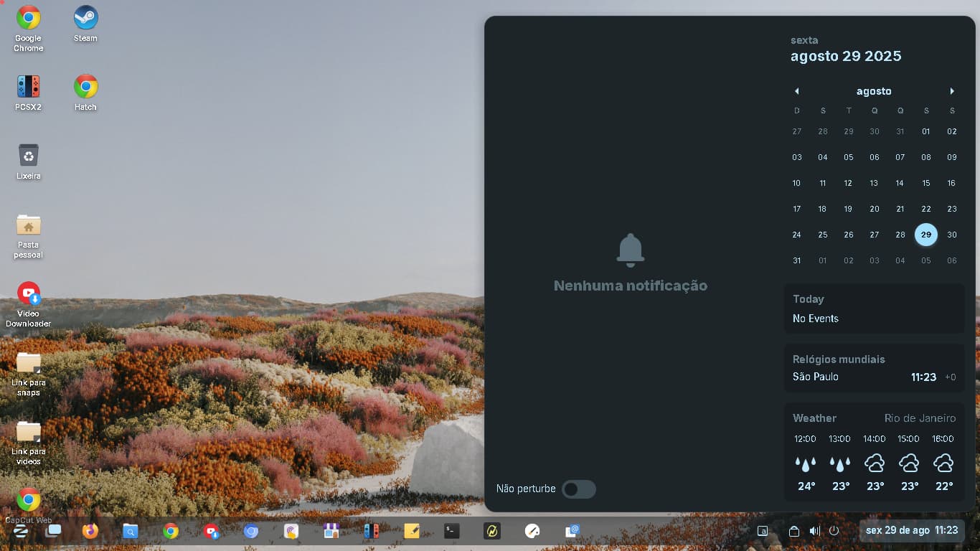Open the Zorin start menu

point(21,531)
